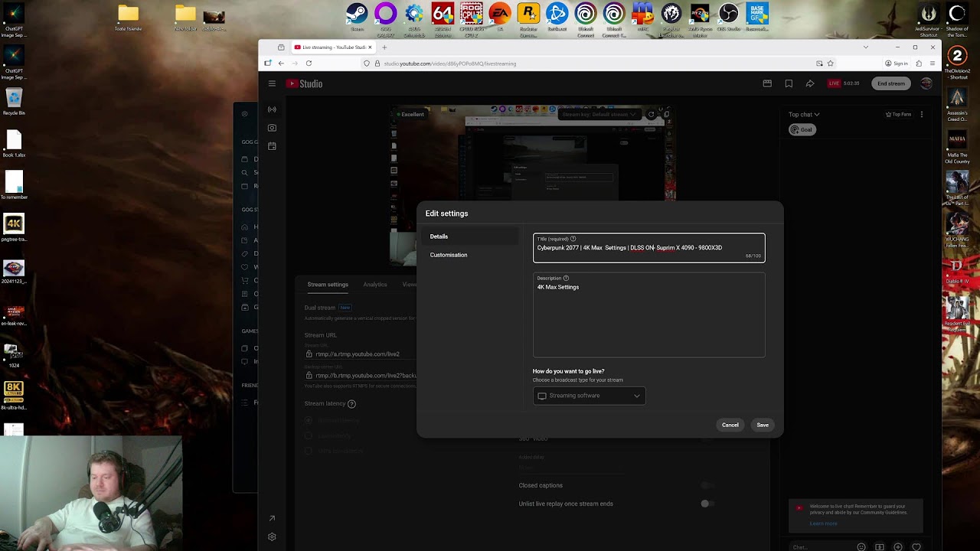Switch to the Analytics tab

375,285
